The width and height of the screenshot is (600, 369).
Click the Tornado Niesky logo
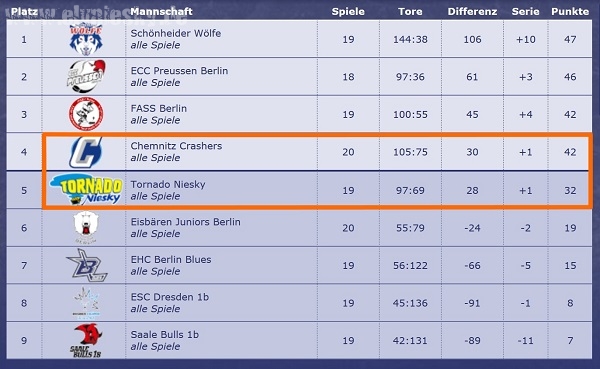(86, 189)
